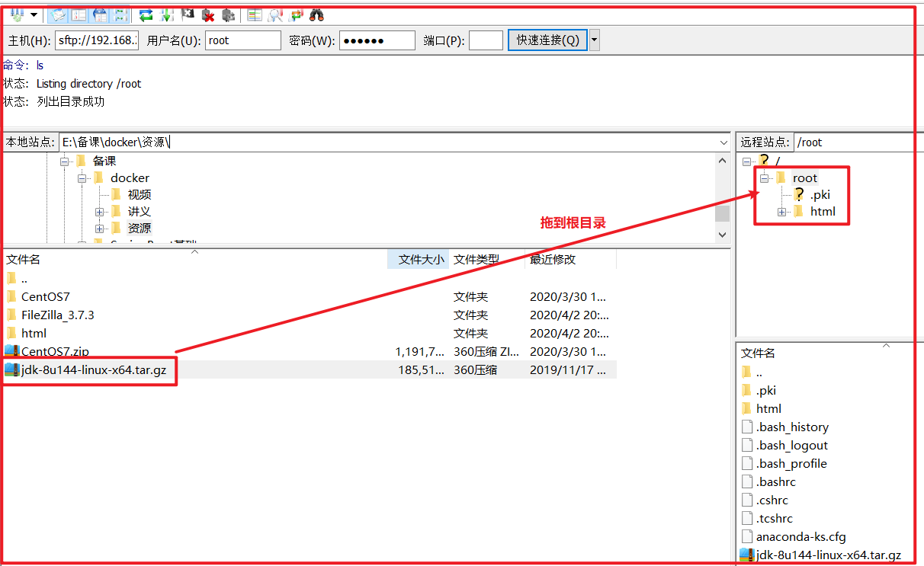This screenshot has width=924, height=566.
Task: Toggle the remote directory tree view
Action: point(100,14)
